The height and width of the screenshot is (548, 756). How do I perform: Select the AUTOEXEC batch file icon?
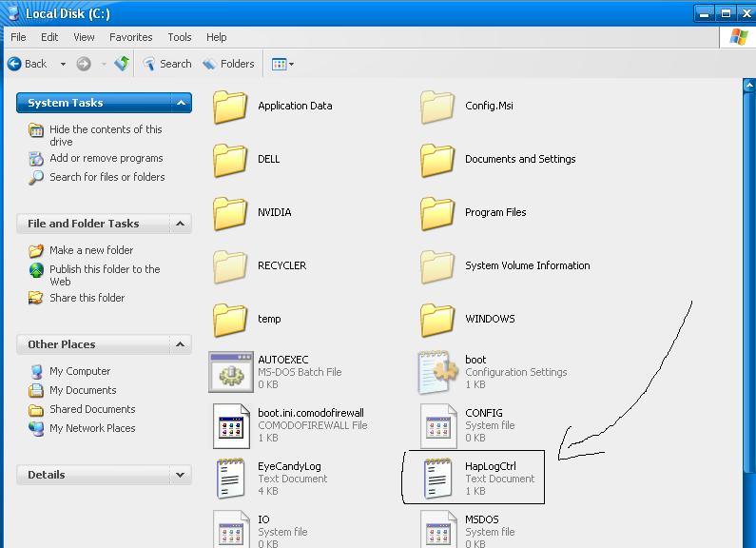tap(231, 372)
